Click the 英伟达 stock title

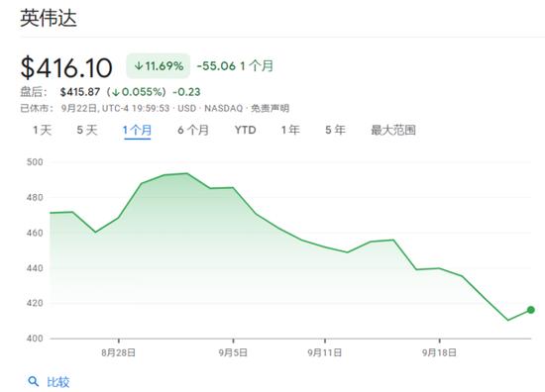tap(49, 18)
